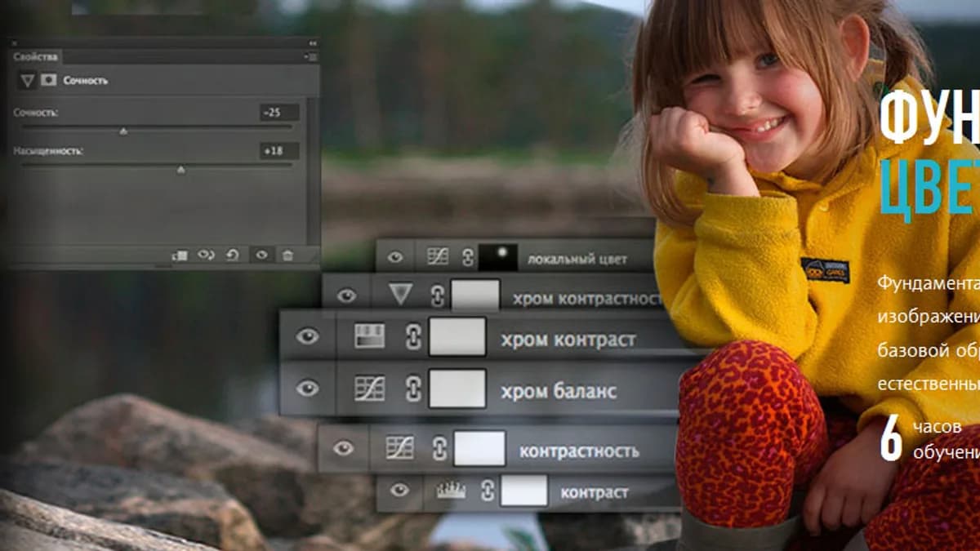Image resolution: width=980 pixels, height=551 pixels.
Task: Click curves icon on хром баланс layer
Action: (x=369, y=389)
